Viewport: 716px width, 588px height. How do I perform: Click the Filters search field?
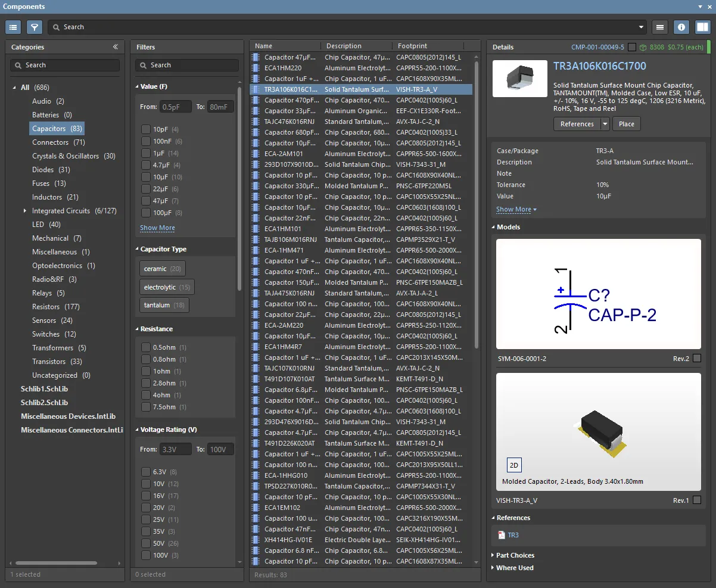click(187, 65)
